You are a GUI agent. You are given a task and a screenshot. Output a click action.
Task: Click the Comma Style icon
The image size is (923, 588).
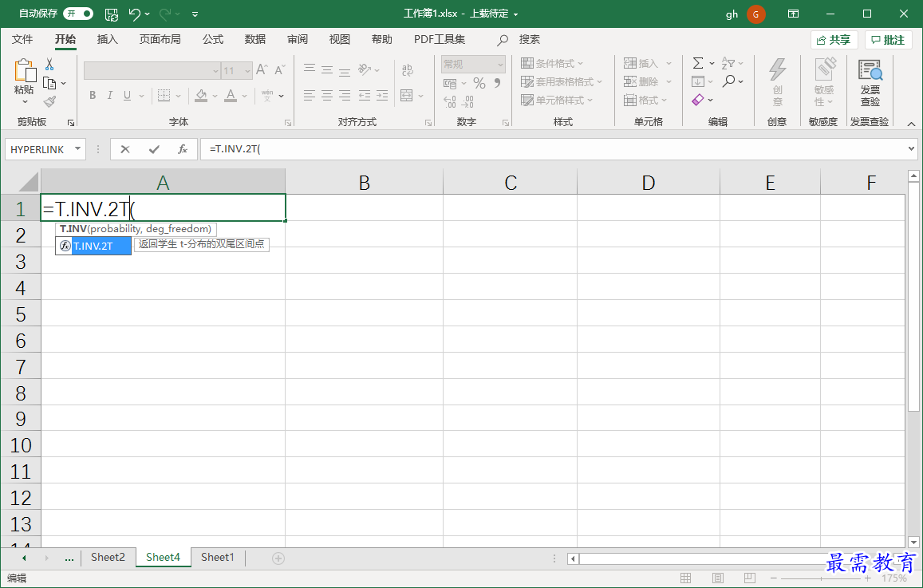click(x=498, y=83)
